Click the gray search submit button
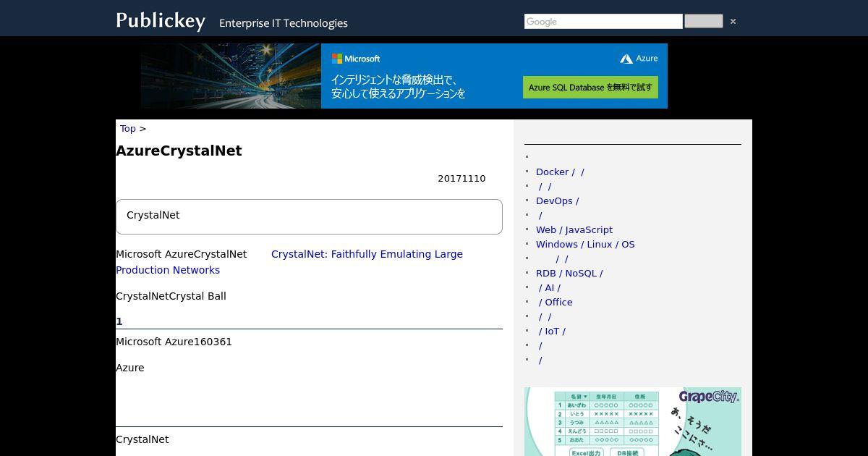This screenshot has width=868, height=456. pos(704,21)
